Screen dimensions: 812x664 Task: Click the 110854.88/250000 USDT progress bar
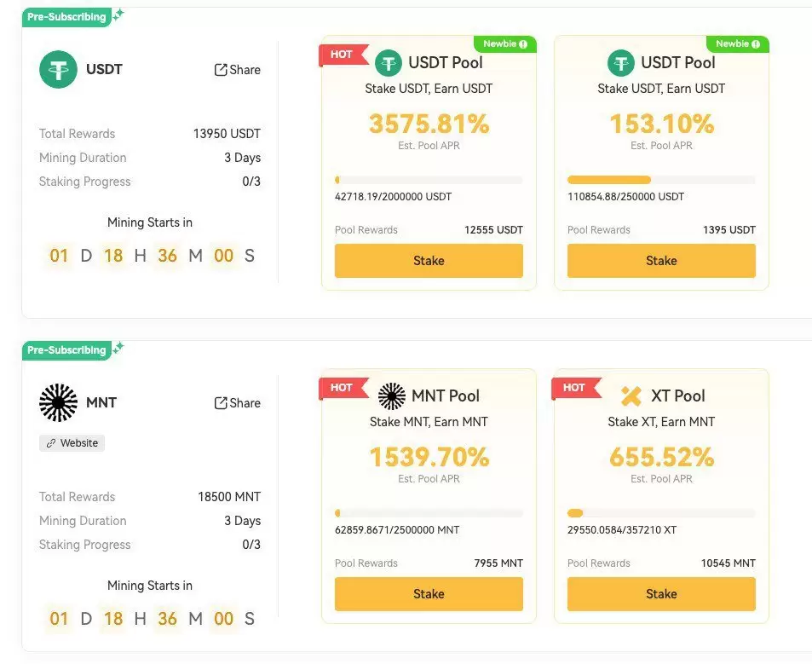coord(661,180)
